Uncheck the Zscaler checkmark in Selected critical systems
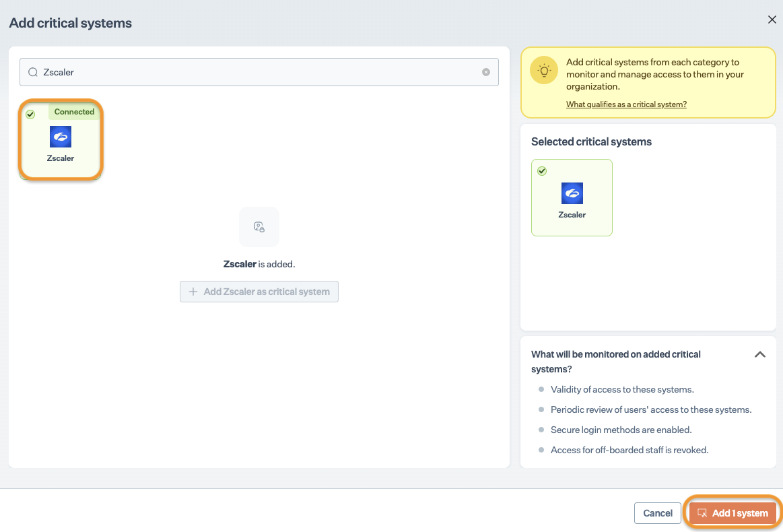The width and height of the screenshot is (783, 532). pyautogui.click(x=542, y=171)
